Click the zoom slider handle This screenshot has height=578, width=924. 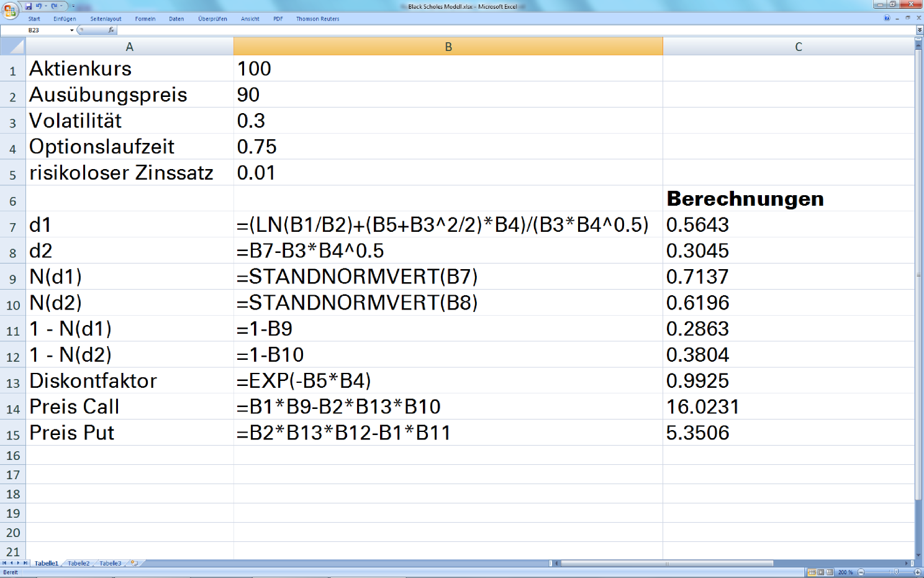(896, 572)
